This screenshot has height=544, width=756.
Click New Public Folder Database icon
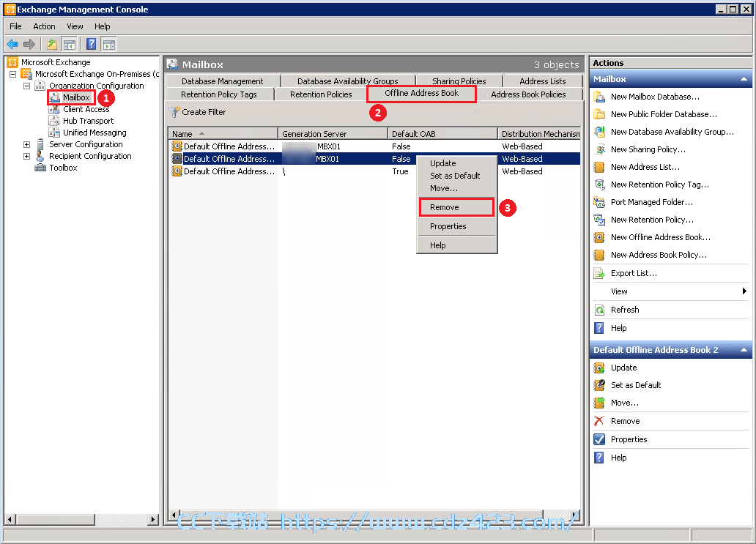coord(599,114)
